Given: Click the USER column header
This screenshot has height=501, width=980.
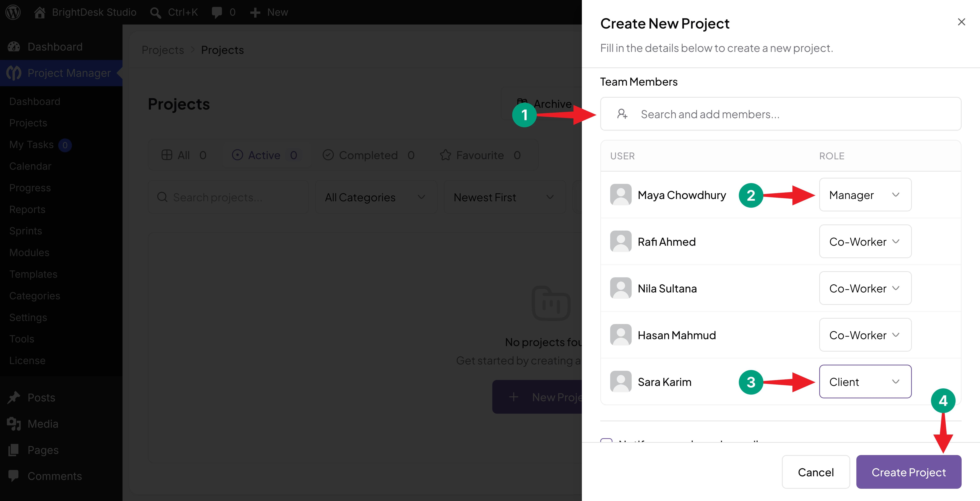Looking at the screenshot, I should point(622,156).
